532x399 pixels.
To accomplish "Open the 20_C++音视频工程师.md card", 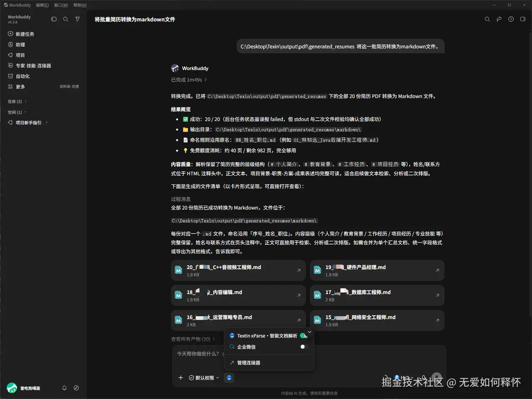I will 238,270.
